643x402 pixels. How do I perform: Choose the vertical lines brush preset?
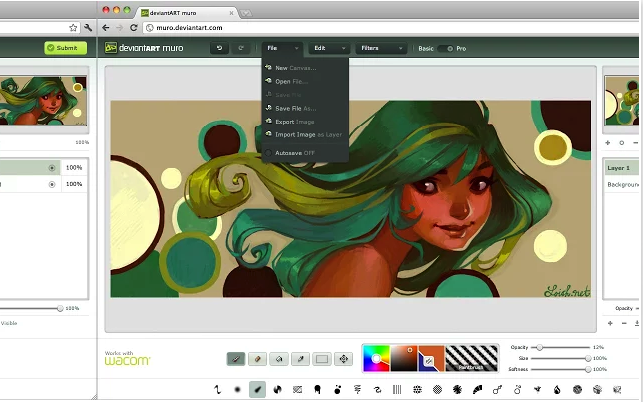click(397, 389)
